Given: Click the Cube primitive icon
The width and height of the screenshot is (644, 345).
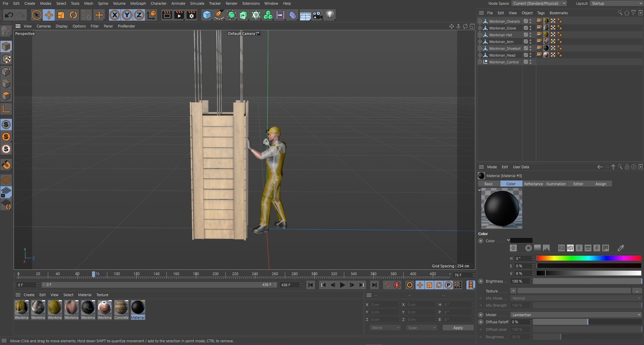Looking at the screenshot, I should pos(207,15).
